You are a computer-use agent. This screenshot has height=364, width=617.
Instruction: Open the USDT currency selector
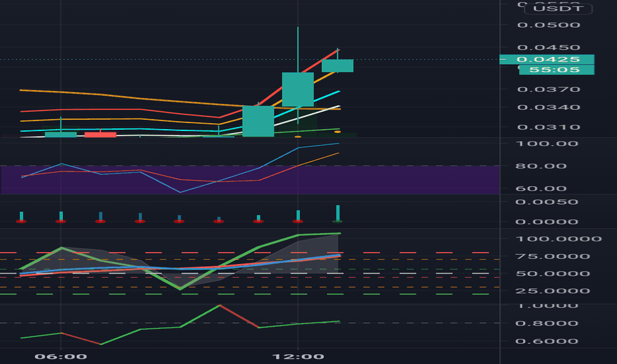558,9
